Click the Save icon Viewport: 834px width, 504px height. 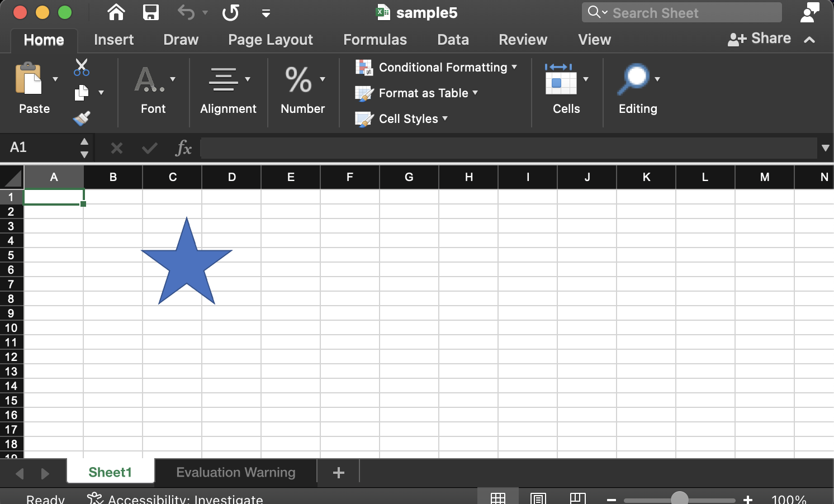pyautogui.click(x=150, y=12)
